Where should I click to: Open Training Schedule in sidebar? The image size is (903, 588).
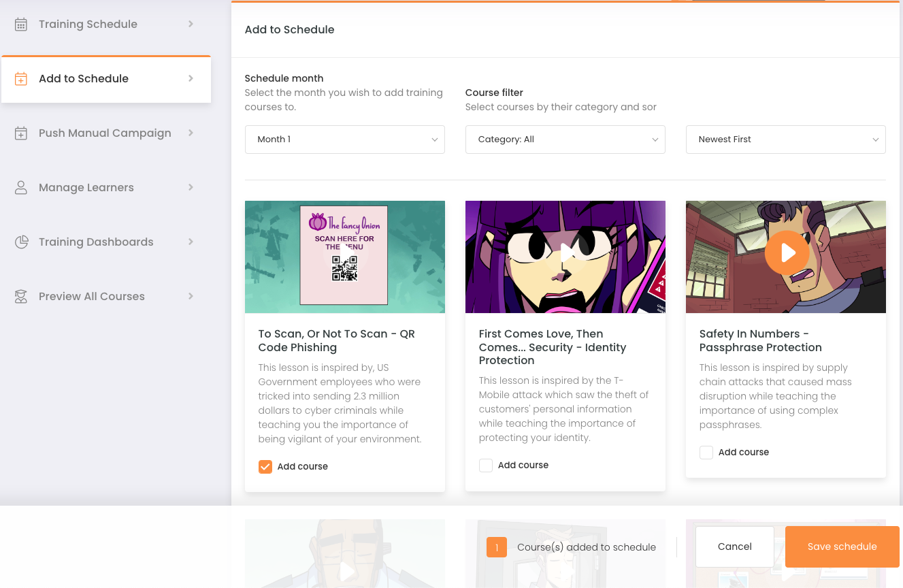point(106,24)
